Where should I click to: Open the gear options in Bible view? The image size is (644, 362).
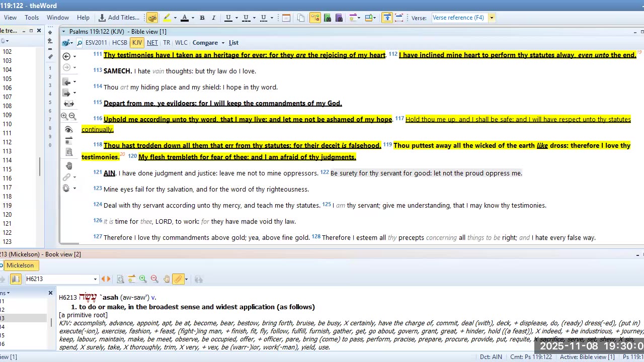click(x=66, y=188)
